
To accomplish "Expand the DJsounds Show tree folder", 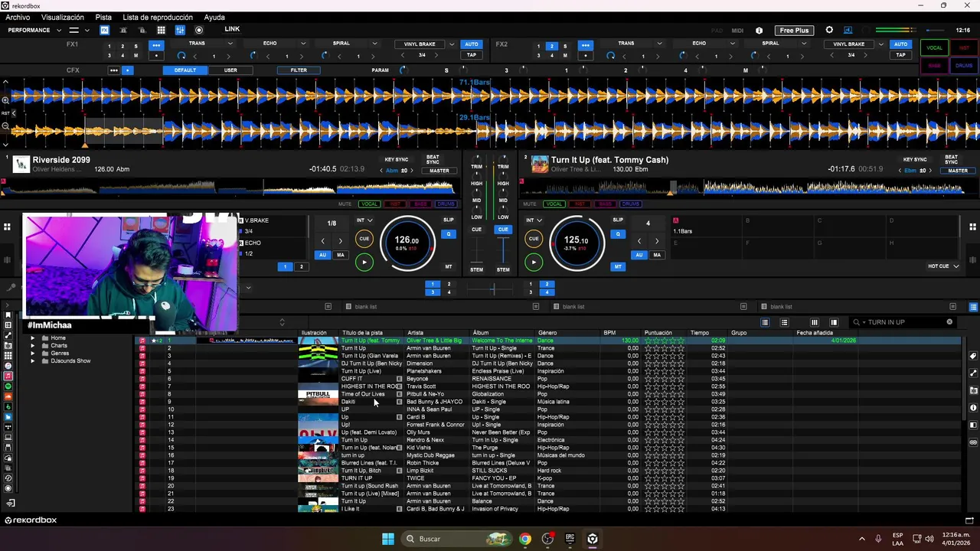I will [x=33, y=361].
